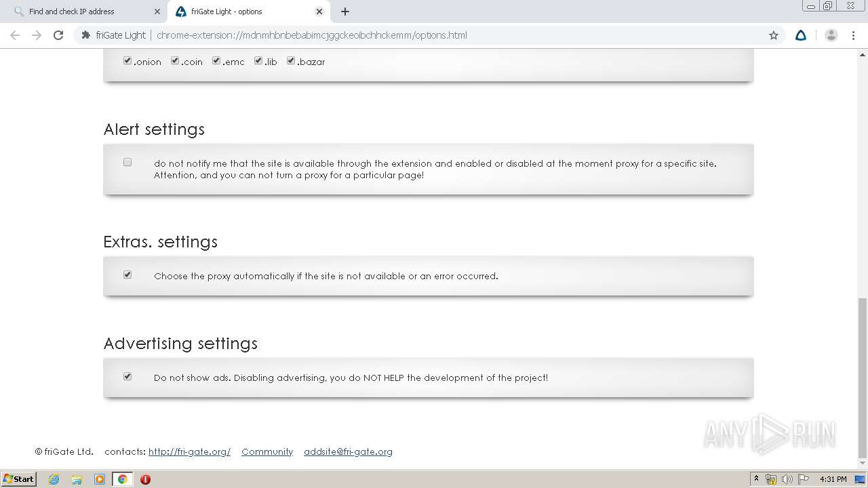Click the Show desktop button
This screenshot has width=868, height=488.
point(861,479)
